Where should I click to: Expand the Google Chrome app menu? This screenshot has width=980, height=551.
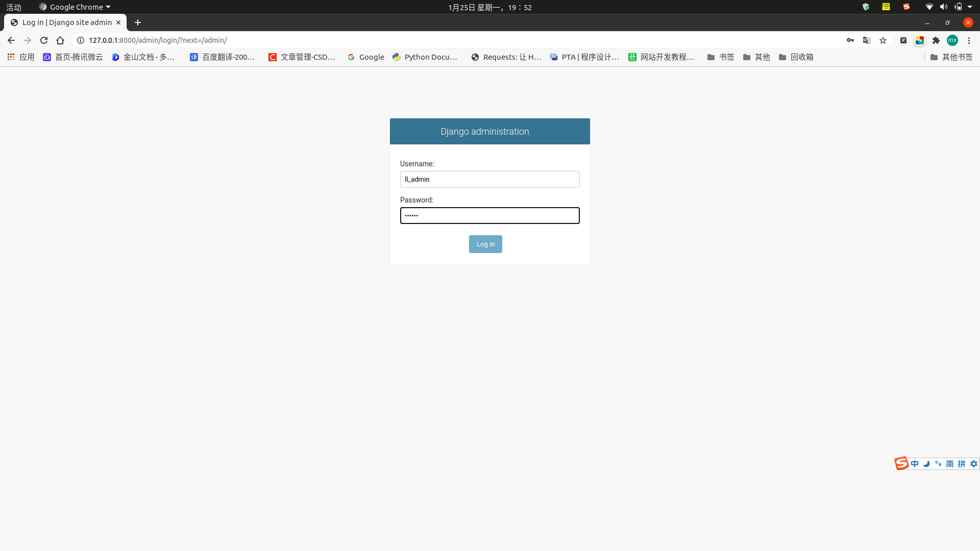[x=76, y=7]
